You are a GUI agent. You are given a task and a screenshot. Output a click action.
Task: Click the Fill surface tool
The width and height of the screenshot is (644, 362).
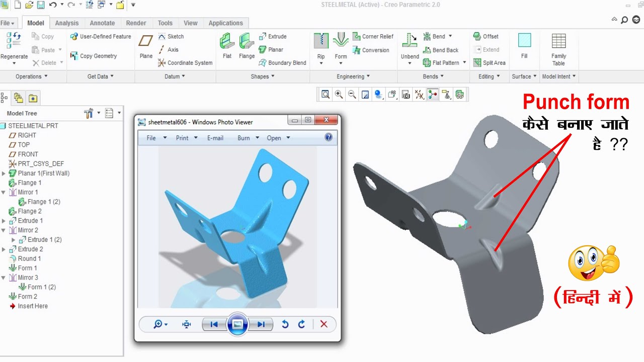click(524, 46)
